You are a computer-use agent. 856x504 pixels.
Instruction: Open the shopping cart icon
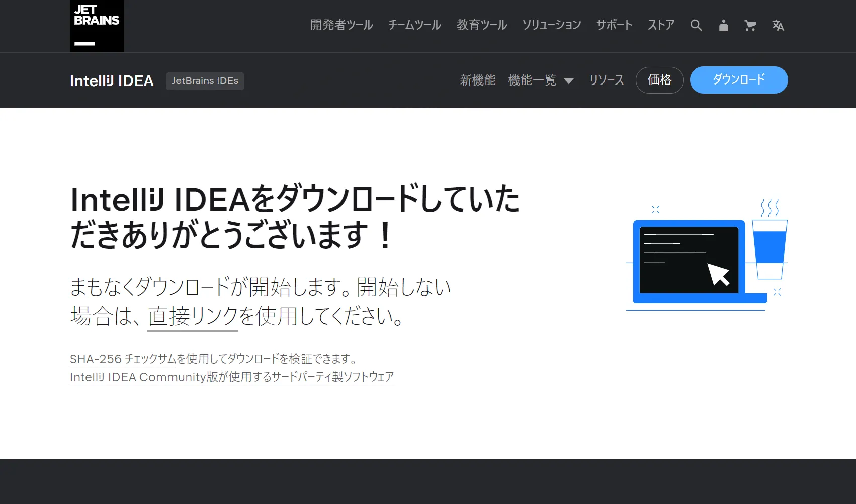point(750,25)
